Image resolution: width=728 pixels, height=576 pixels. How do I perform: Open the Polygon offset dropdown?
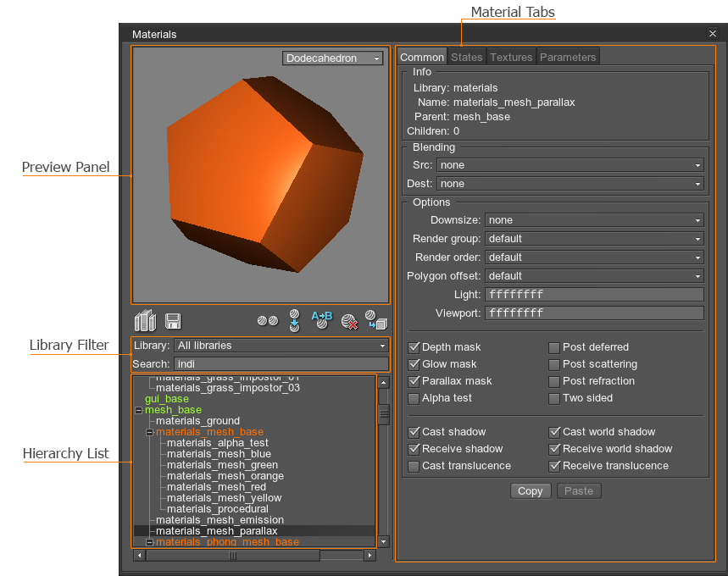tap(594, 275)
